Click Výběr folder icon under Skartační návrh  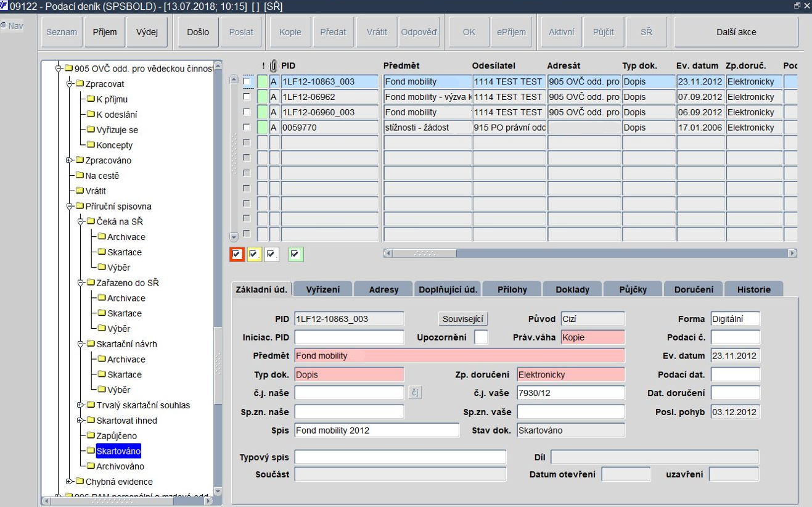(x=102, y=390)
